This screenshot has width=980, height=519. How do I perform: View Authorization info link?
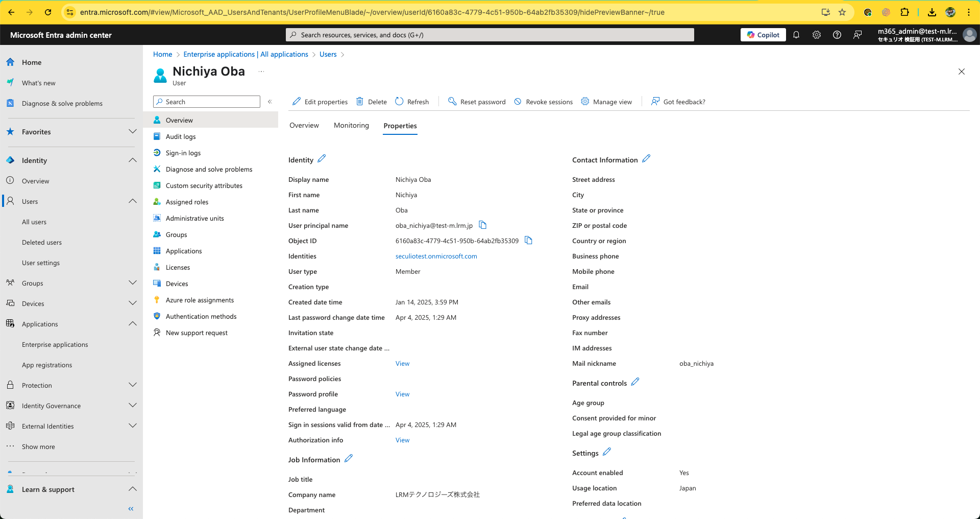(402, 440)
